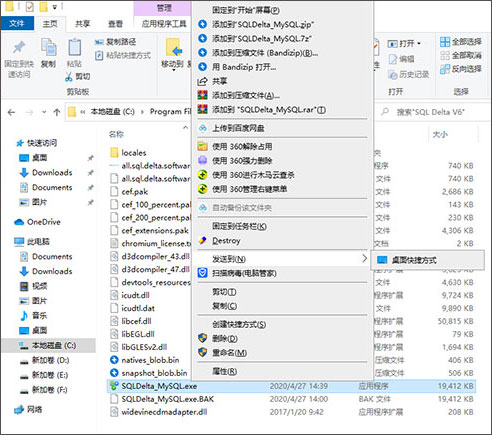Image resolution: width=492 pixels, height=435 pixels.
Task: Click the Up one level arrow
Action: click(57, 112)
